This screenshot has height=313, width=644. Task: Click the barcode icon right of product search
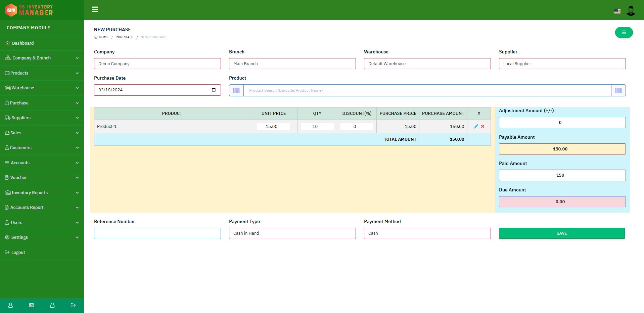[x=618, y=90]
